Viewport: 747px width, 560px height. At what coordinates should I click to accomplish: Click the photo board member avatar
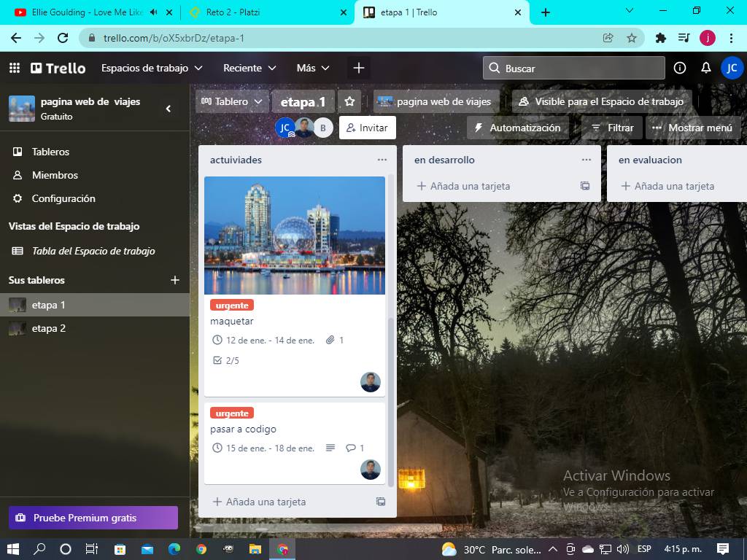point(304,128)
